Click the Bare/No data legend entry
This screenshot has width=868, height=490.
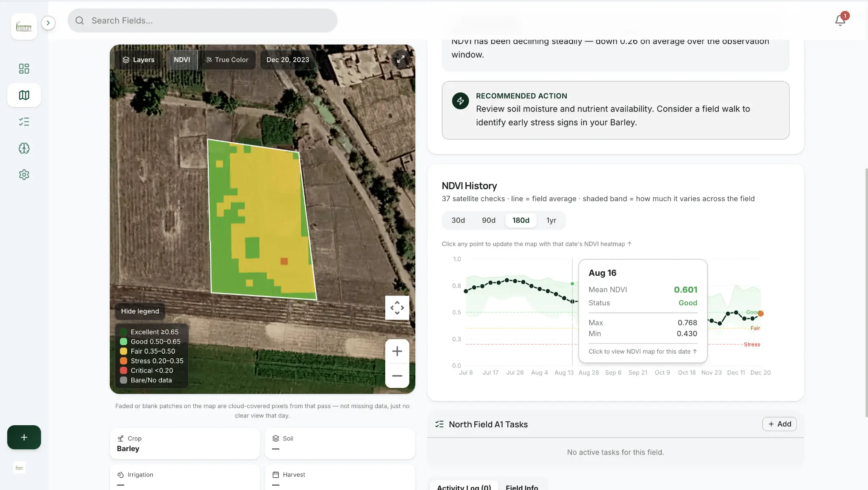(x=146, y=380)
